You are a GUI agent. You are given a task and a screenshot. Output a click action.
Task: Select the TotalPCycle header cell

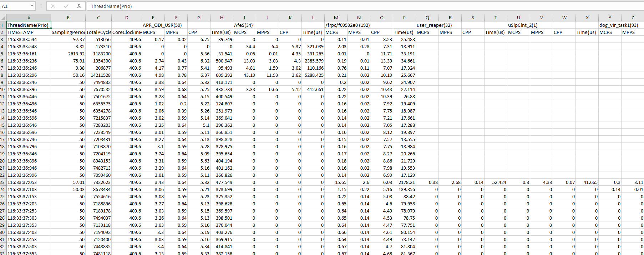pos(98,32)
